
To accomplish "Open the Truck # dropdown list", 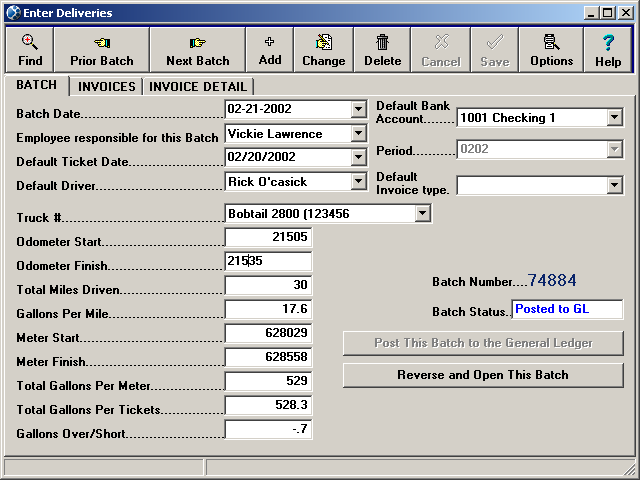I will click(x=423, y=213).
